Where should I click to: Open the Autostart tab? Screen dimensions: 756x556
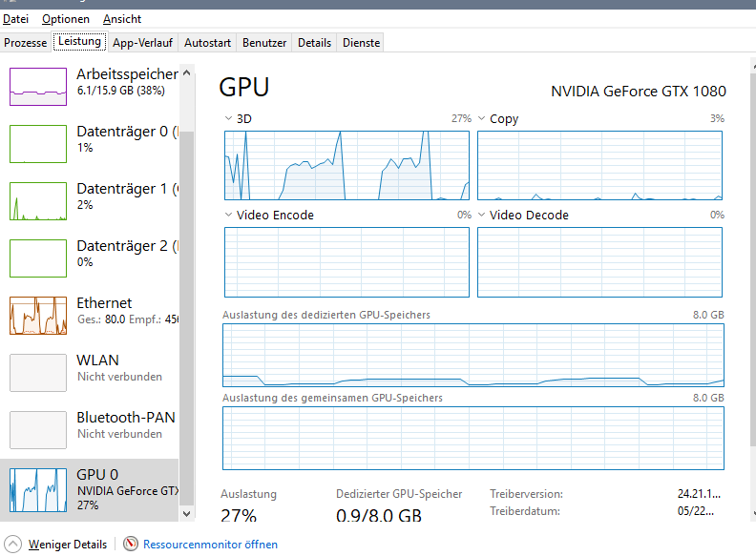coord(207,42)
